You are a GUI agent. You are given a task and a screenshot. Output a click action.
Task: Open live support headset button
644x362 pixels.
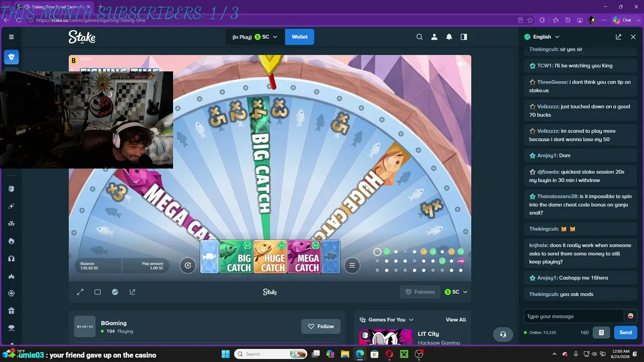pos(503,334)
